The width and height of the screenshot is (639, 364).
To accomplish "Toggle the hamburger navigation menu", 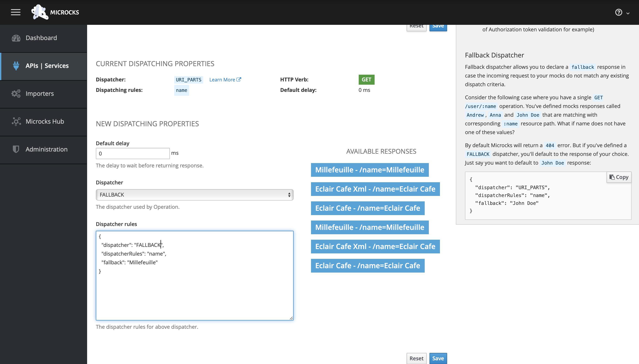I will tap(15, 12).
